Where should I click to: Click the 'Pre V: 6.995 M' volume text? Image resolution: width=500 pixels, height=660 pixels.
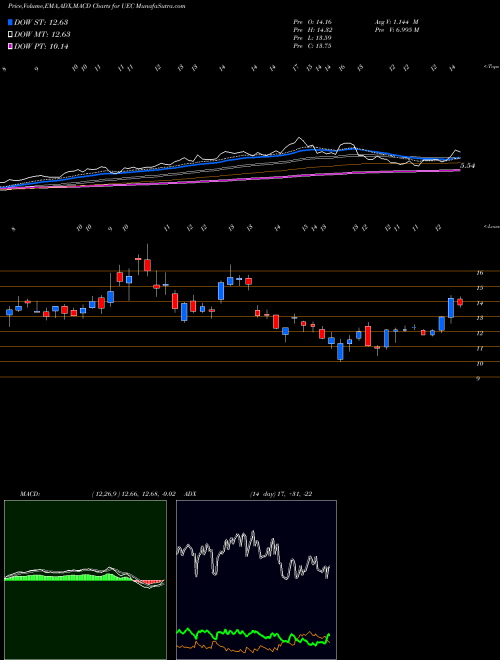tap(396, 30)
